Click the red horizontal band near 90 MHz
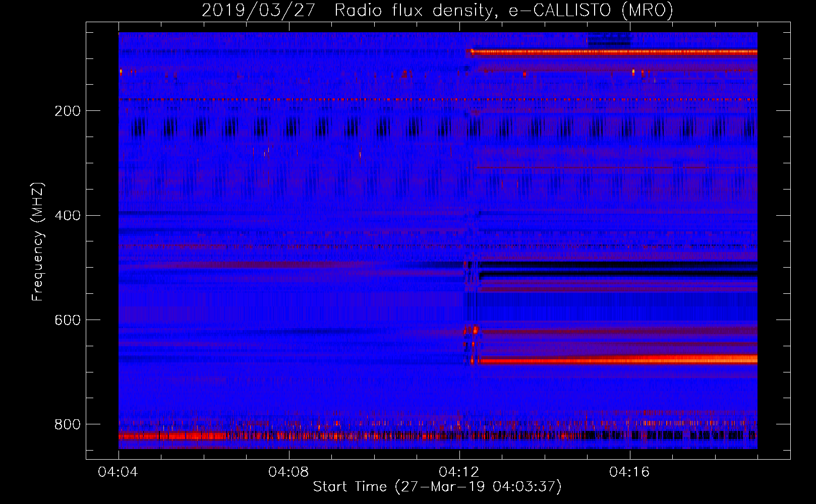 613,51
